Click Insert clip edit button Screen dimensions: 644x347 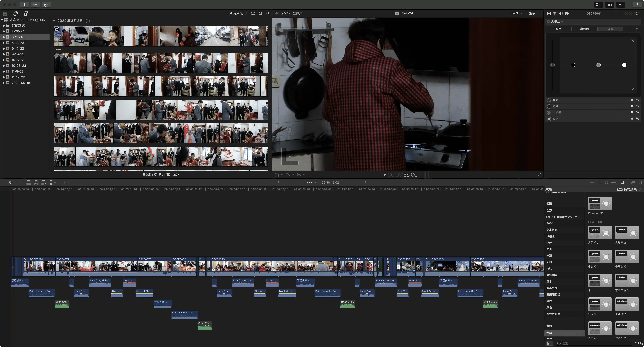[36, 182]
